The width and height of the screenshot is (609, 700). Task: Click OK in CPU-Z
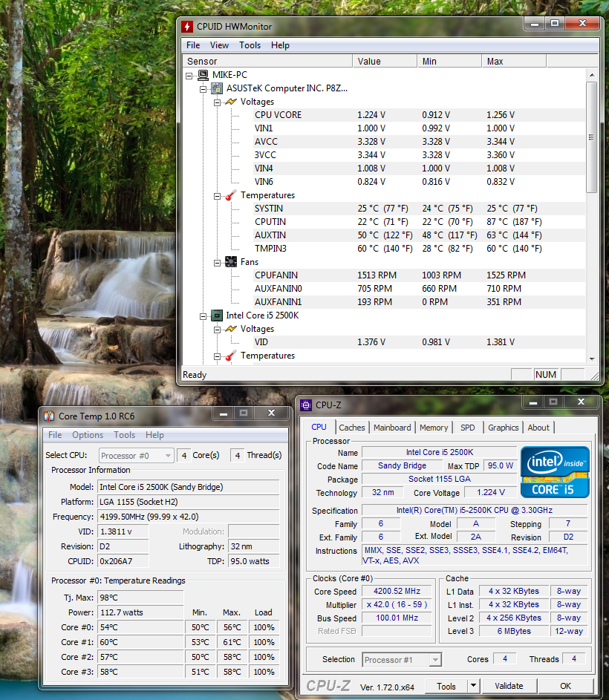pos(566,686)
